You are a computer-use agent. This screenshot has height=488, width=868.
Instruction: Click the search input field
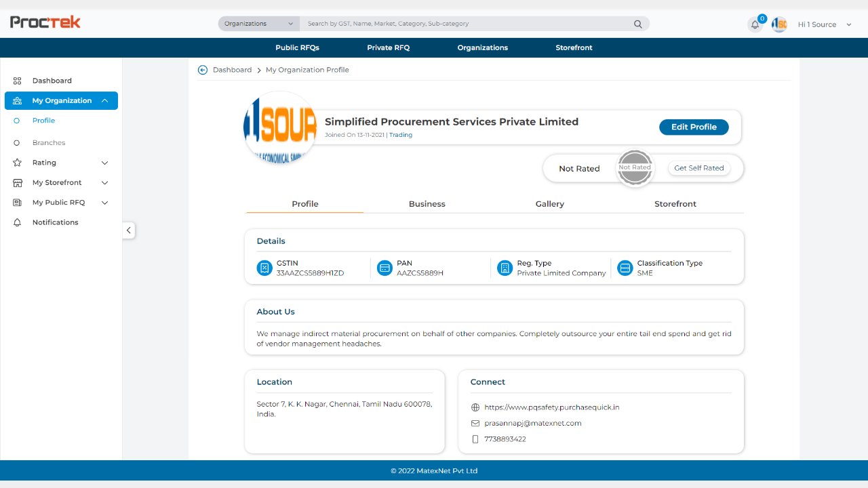tap(468, 24)
